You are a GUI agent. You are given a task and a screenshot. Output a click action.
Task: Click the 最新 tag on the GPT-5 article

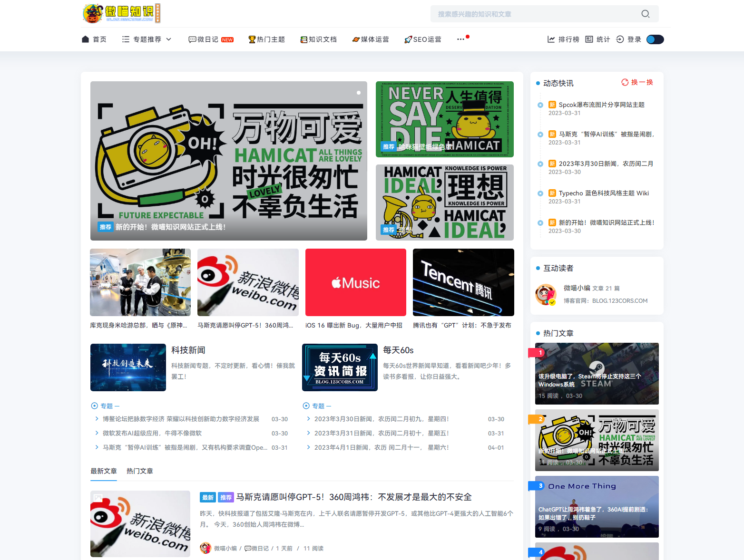[x=208, y=497]
